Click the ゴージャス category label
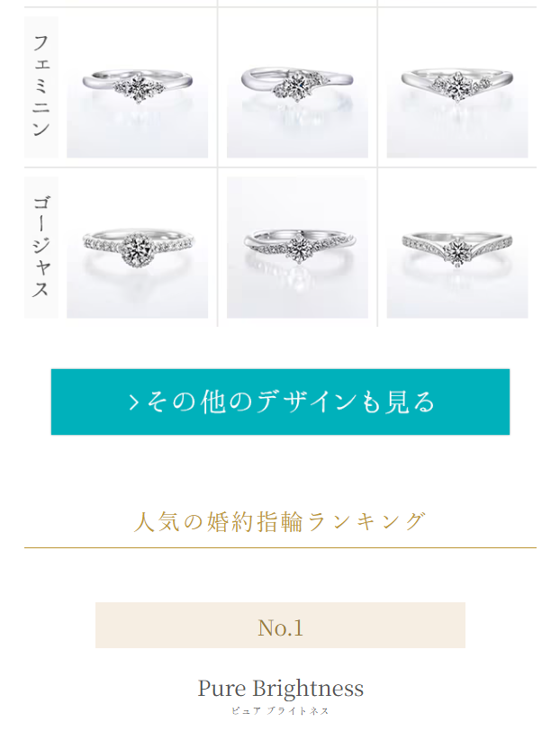 point(41,248)
